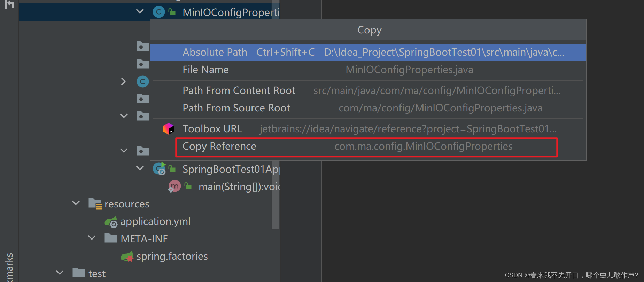Choose File Name copy option
The height and width of the screenshot is (282, 644).
(368, 70)
